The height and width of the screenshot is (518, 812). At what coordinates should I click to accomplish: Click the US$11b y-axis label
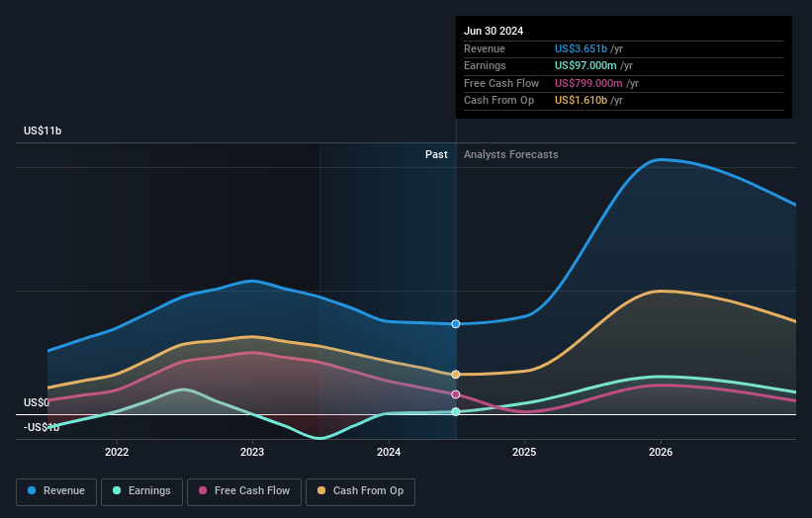click(x=43, y=130)
